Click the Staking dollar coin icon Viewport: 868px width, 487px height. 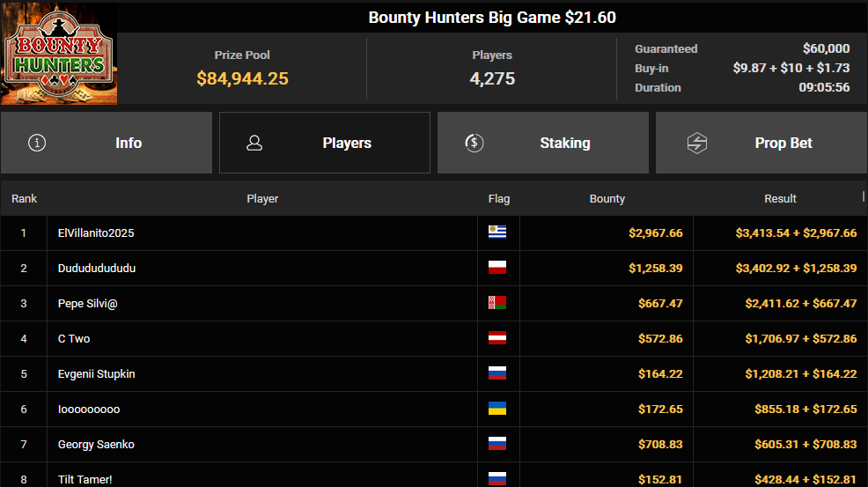474,143
